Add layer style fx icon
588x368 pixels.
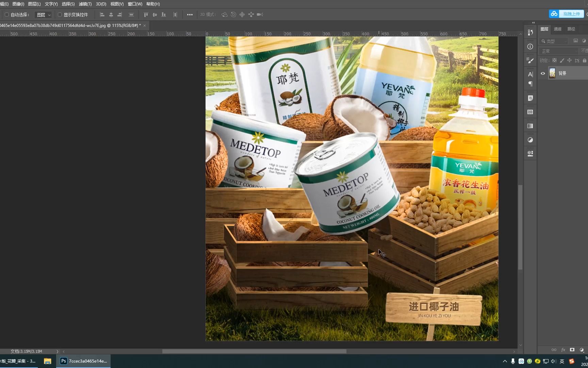pyautogui.click(x=563, y=350)
